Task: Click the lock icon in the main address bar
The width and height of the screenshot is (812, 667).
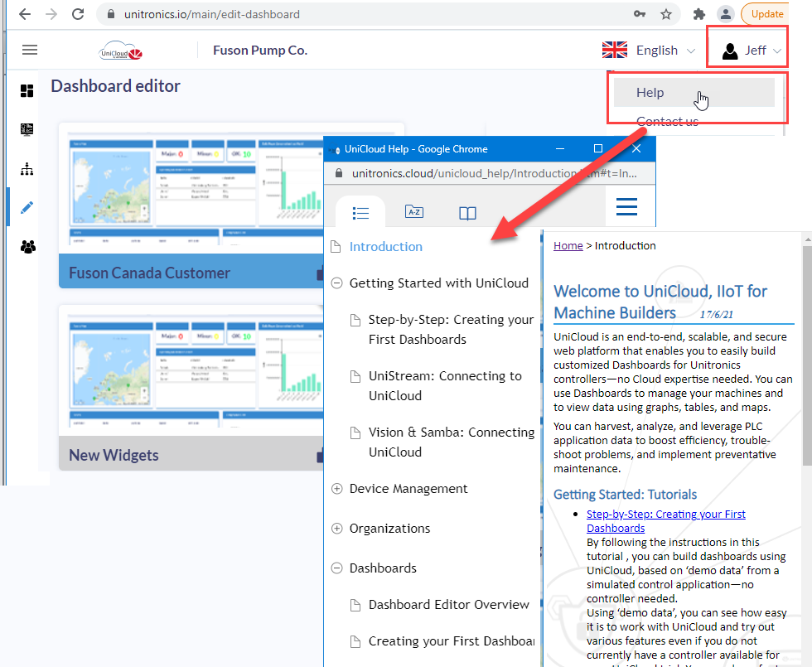Action: pos(110,15)
